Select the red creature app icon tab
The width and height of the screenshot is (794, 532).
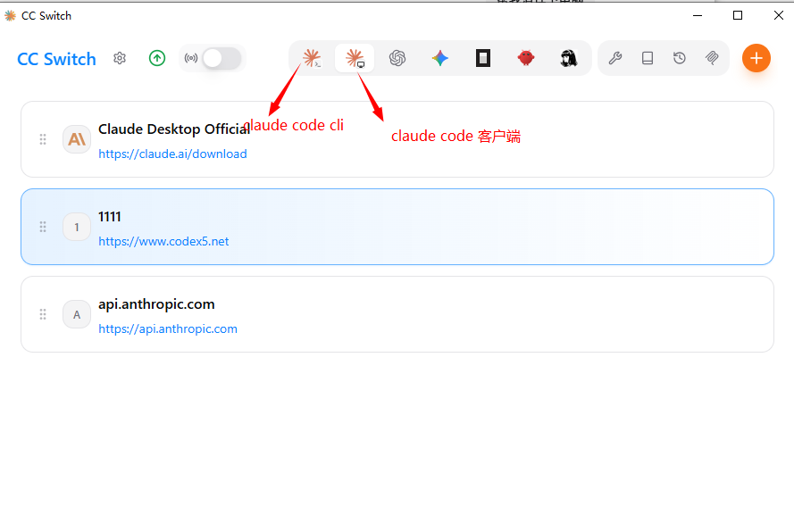526,58
